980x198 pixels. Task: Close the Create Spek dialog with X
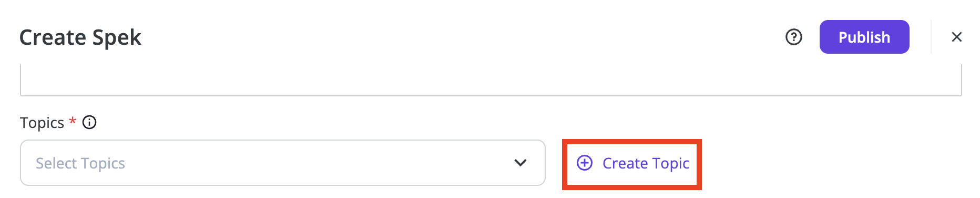click(x=956, y=37)
